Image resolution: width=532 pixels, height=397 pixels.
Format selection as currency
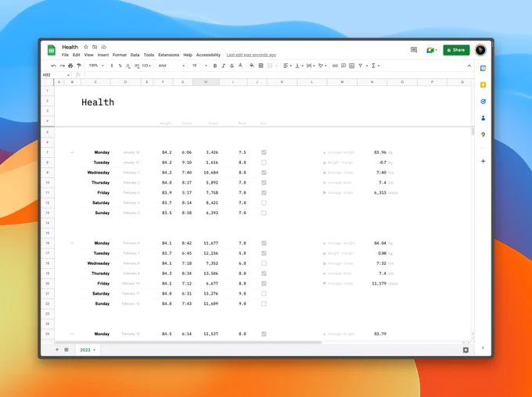(112, 66)
